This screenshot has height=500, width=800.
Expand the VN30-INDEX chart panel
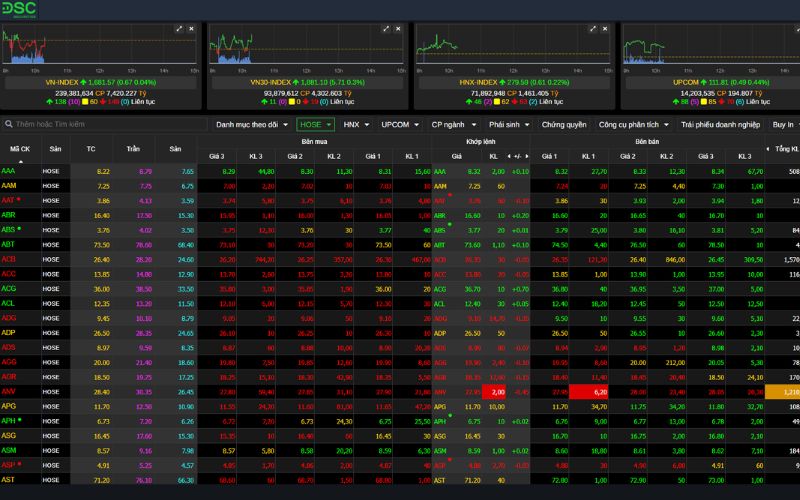click(386, 29)
